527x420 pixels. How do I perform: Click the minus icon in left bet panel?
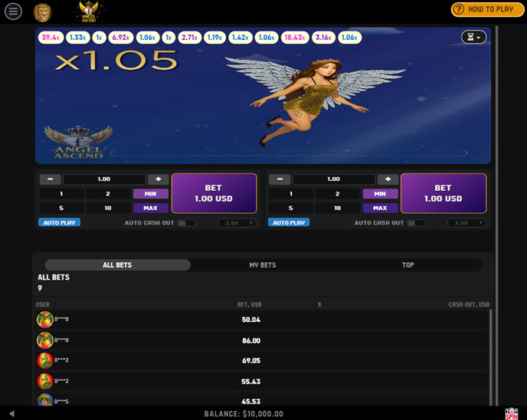click(x=50, y=179)
